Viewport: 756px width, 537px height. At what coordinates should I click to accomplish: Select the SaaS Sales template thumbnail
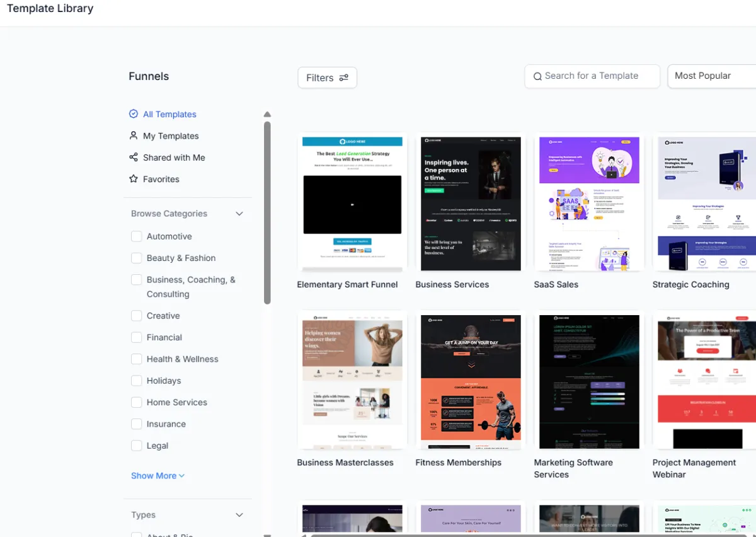tap(589, 204)
